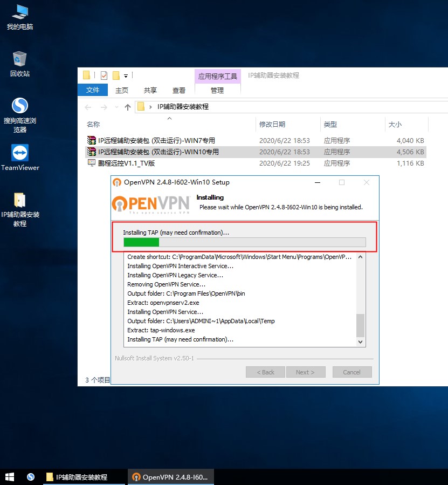
Task: Select the WIN10专用 installer file
Action: (256, 152)
